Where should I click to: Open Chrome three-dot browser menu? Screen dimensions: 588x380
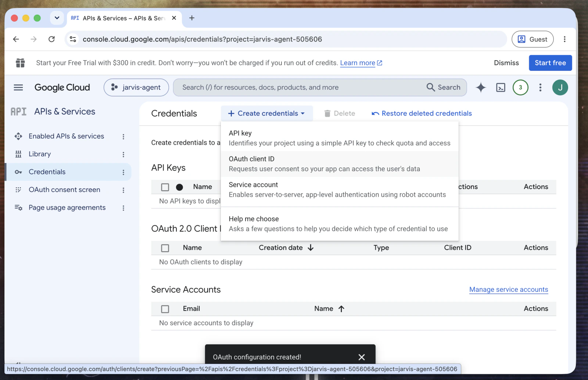click(x=564, y=39)
